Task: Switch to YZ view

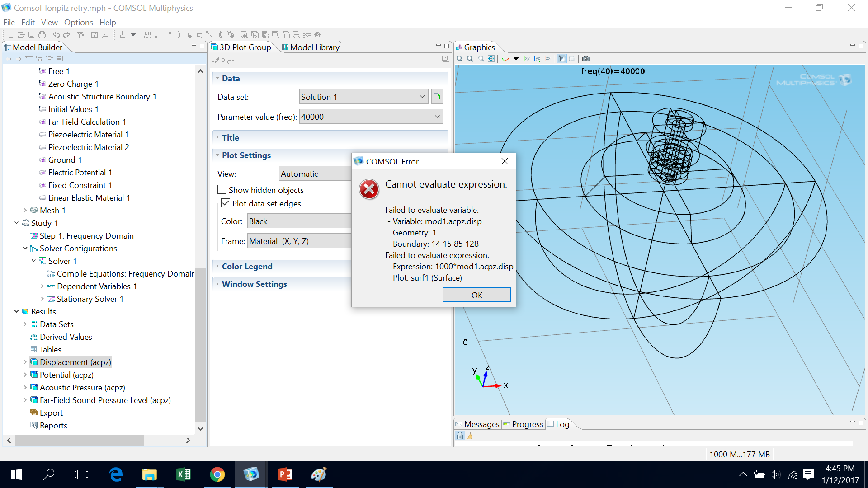Action: pyautogui.click(x=537, y=59)
